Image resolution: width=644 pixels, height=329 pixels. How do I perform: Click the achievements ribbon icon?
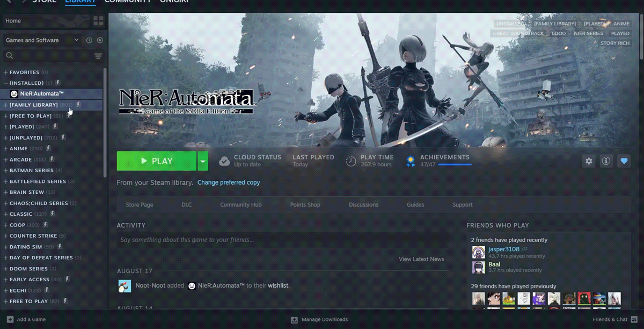click(411, 161)
